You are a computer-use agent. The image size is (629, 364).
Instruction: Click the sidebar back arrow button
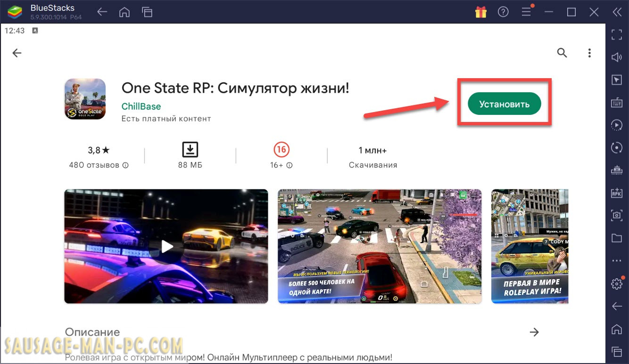click(x=616, y=306)
